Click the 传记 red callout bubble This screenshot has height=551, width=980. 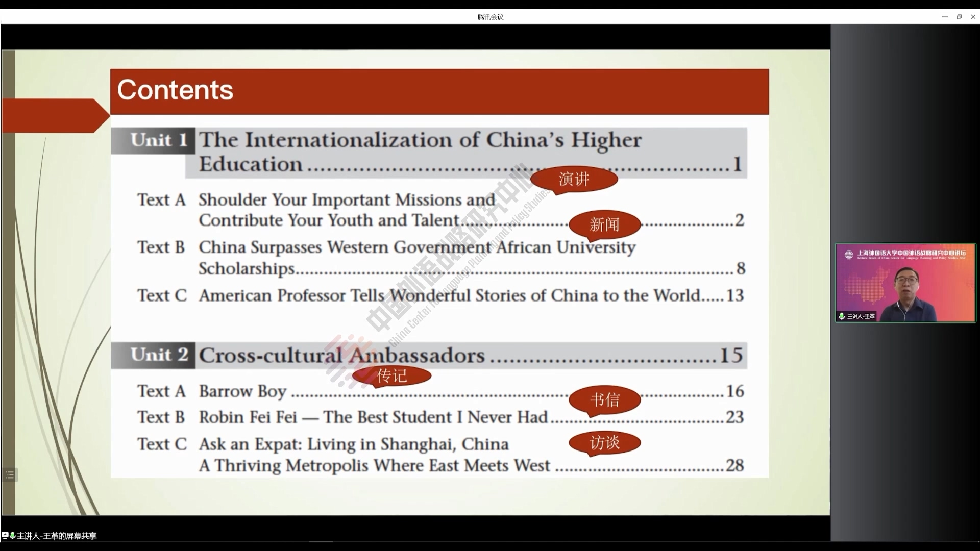391,377
